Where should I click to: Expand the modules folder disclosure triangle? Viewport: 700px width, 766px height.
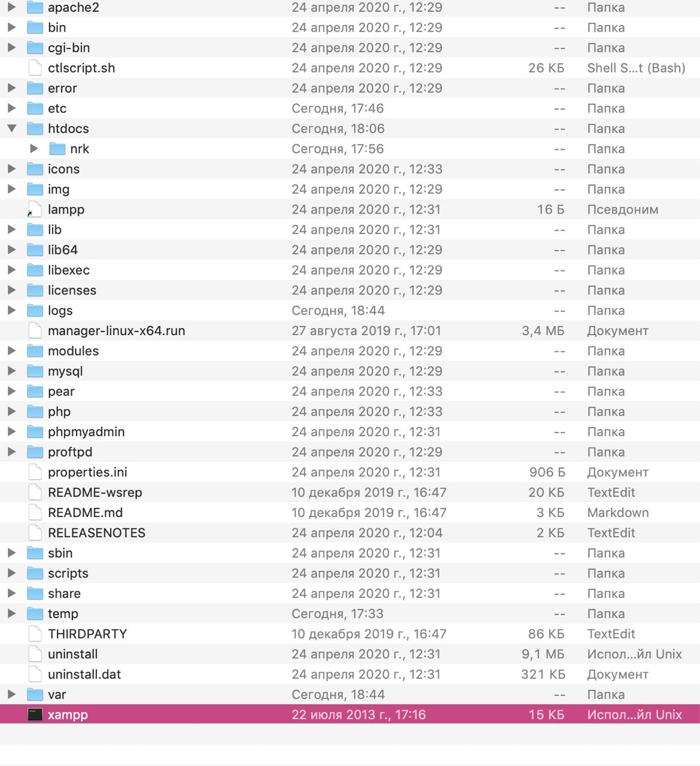click(x=12, y=351)
